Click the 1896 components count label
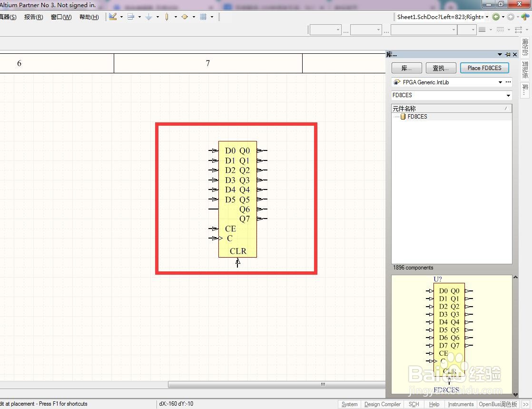 [x=413, y=268]
